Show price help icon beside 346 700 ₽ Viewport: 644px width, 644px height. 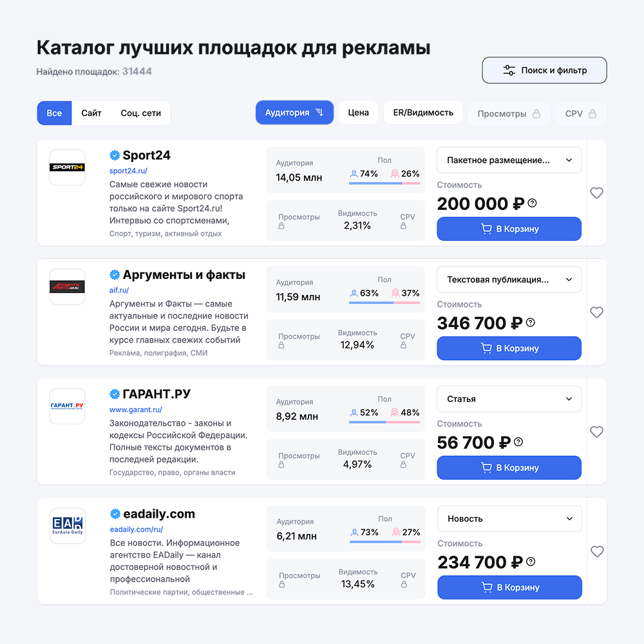(x=530, y=323)
